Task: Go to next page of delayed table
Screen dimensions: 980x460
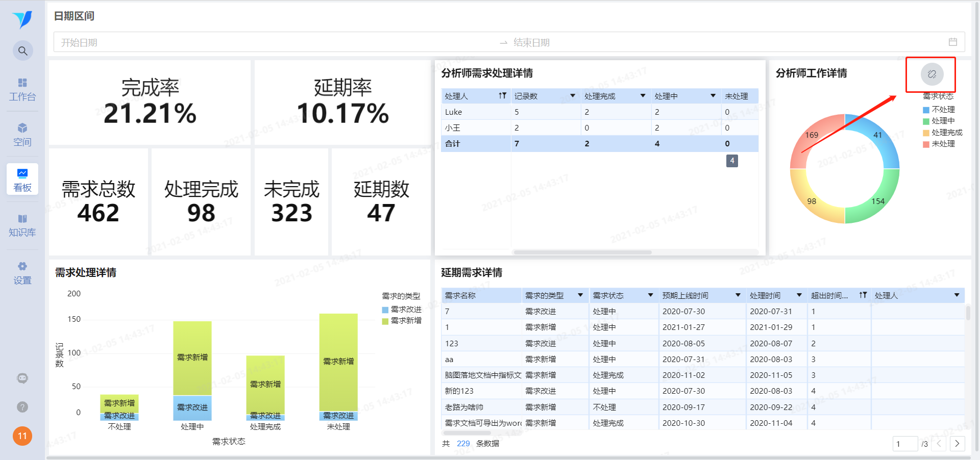Action: (957, 444)
